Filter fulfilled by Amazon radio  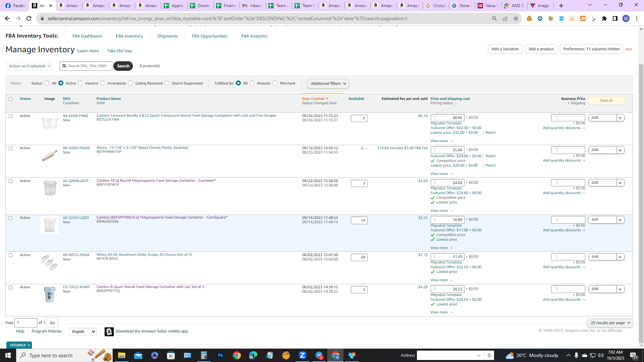(252, 83)
